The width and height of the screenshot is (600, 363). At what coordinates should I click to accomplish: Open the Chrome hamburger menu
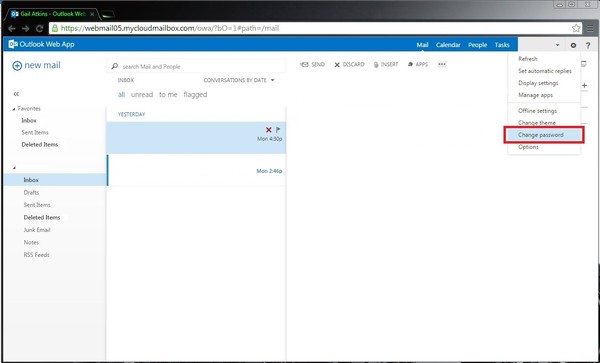click(x=591, y=28)
